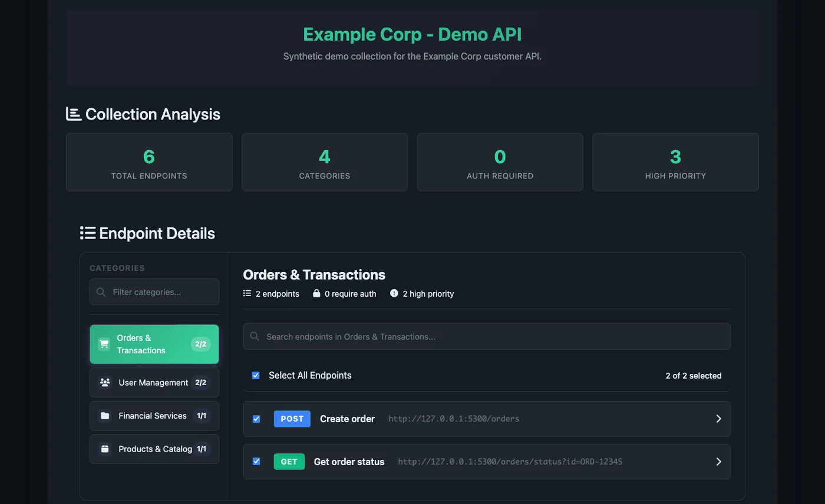This screenshot has height=504, width=825.
Task: Click the Orders & Transactions panel heading
Action: (314, 274)
